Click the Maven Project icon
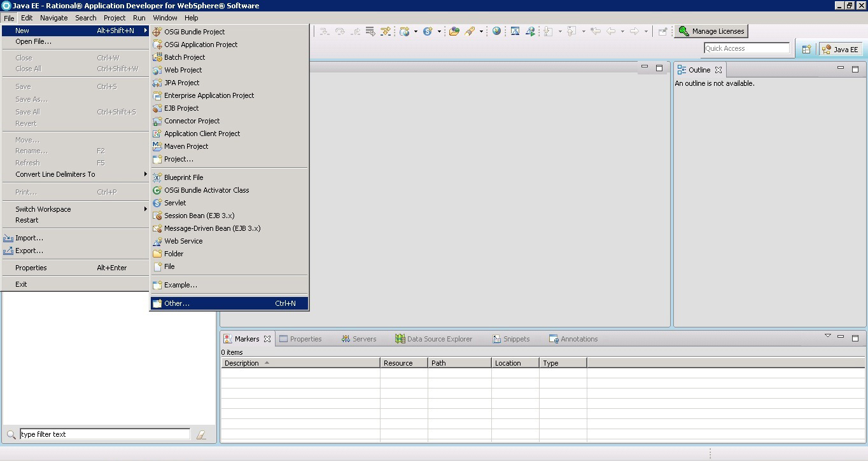This screenshot has height=461, width=868. click(157, 146)
